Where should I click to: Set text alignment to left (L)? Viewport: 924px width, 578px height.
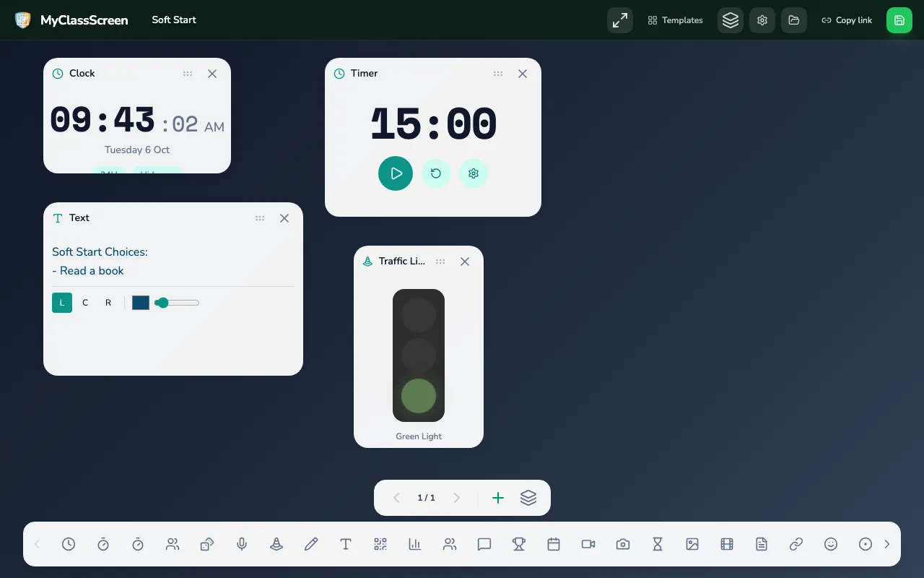click(62, 303)
